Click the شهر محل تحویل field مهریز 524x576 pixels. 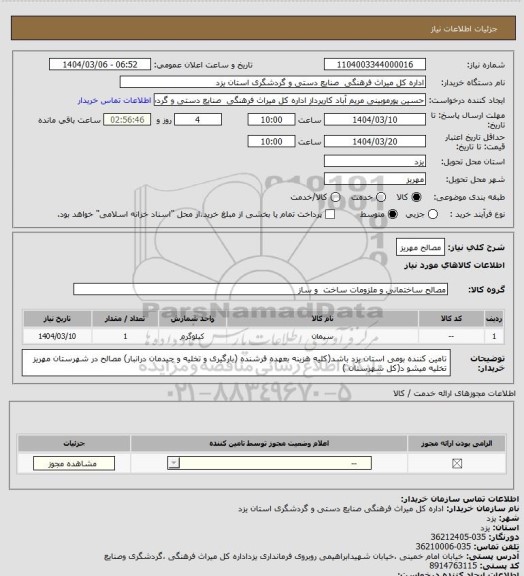click(375, 179)
